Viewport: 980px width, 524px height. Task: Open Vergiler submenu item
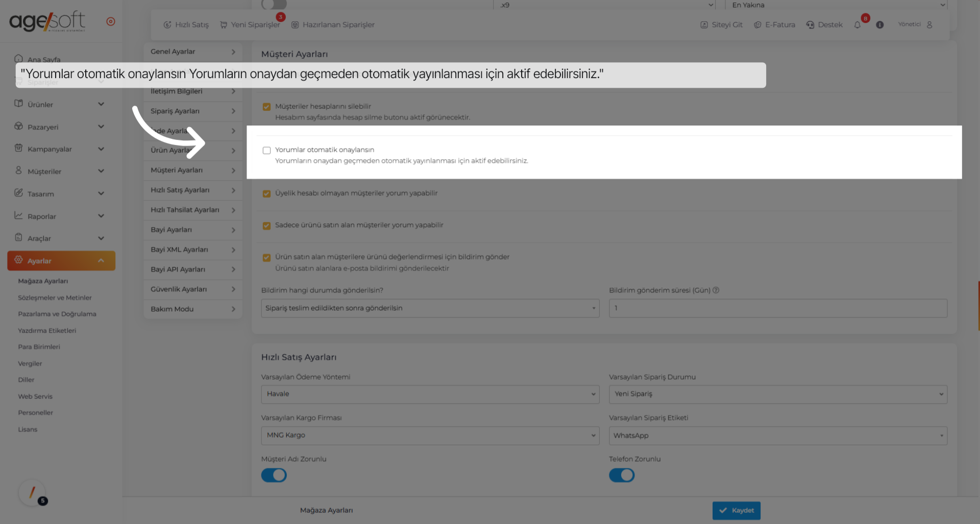[x=30, y=363]
